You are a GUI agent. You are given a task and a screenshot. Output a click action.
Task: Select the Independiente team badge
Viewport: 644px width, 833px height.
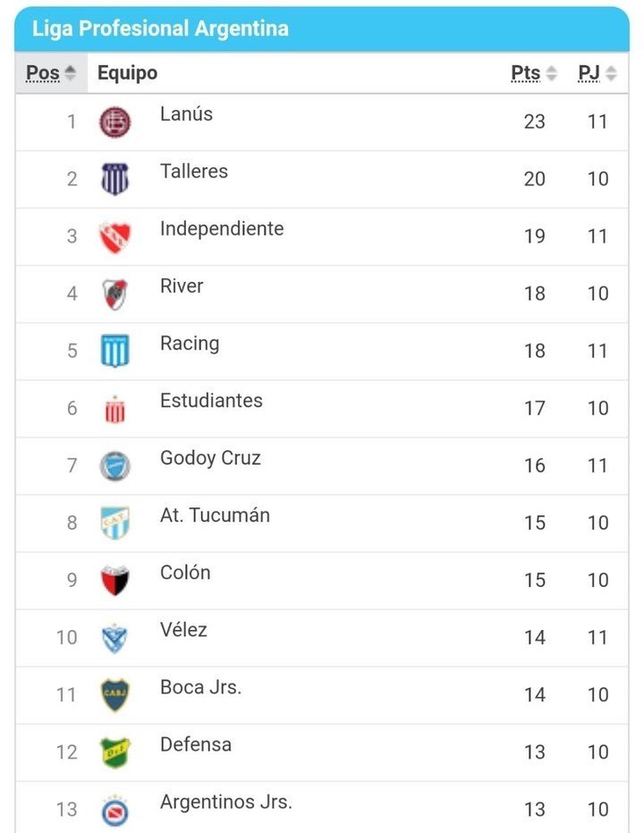114,237
